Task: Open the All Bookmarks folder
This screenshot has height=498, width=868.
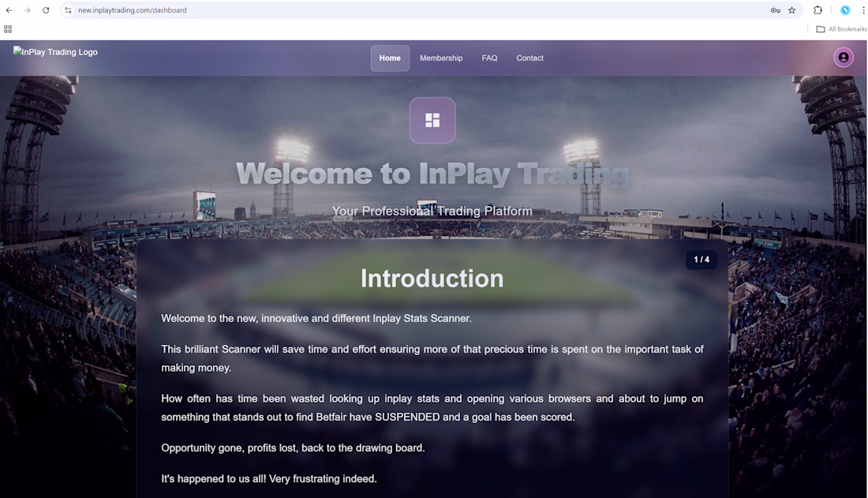Action: click(x=841, y=28)
